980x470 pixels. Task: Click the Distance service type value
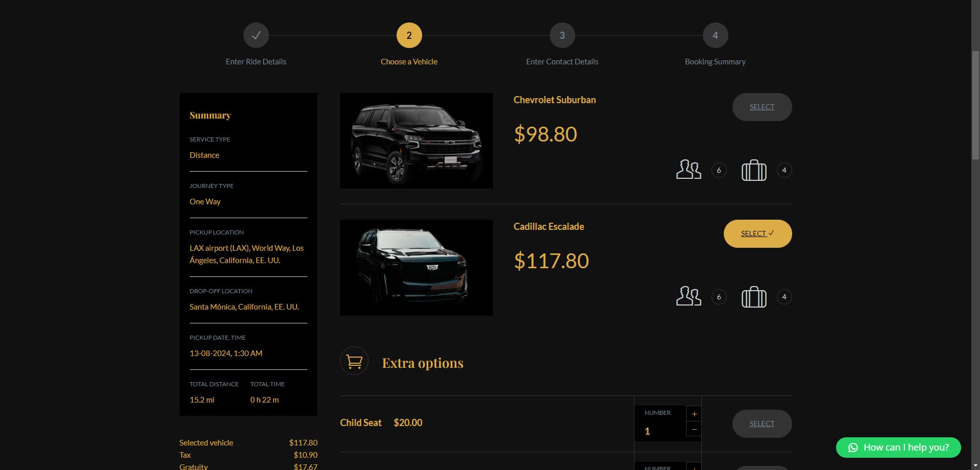204,155
